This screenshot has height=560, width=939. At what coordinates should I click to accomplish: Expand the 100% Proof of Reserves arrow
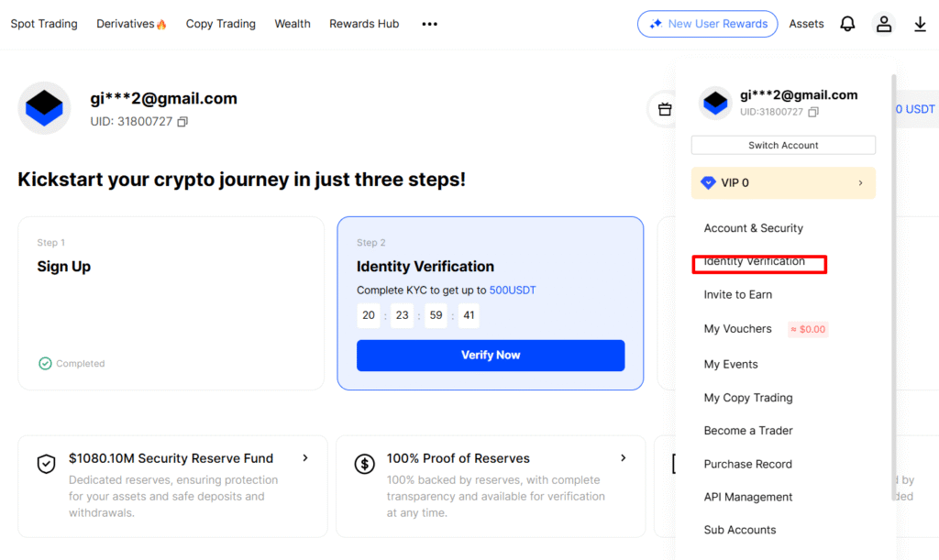pos(624,458)
